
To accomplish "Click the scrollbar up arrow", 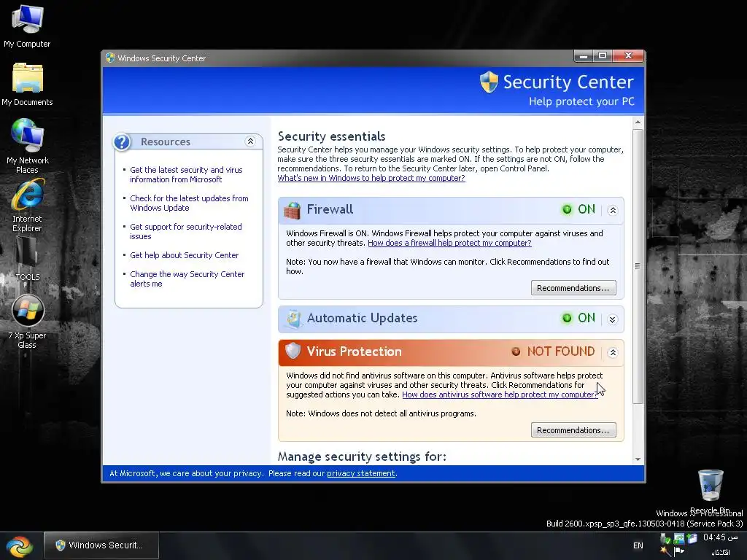I will (x=638, y=122).
